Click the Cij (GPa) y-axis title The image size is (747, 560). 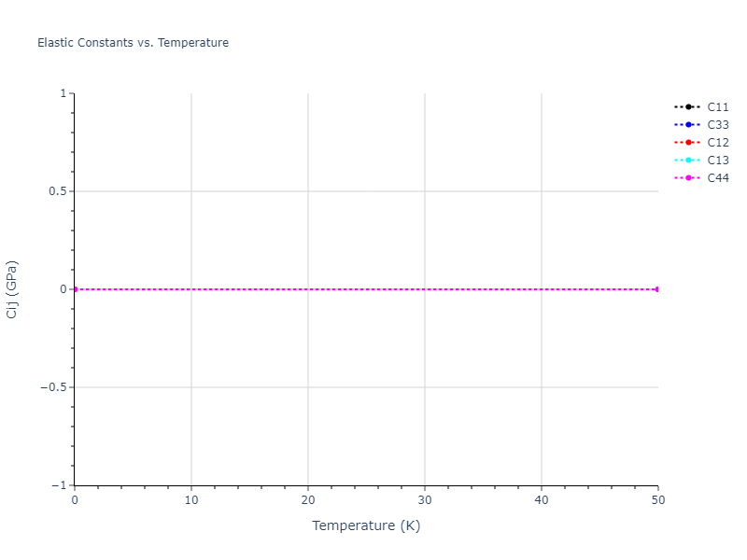[12, 289]
